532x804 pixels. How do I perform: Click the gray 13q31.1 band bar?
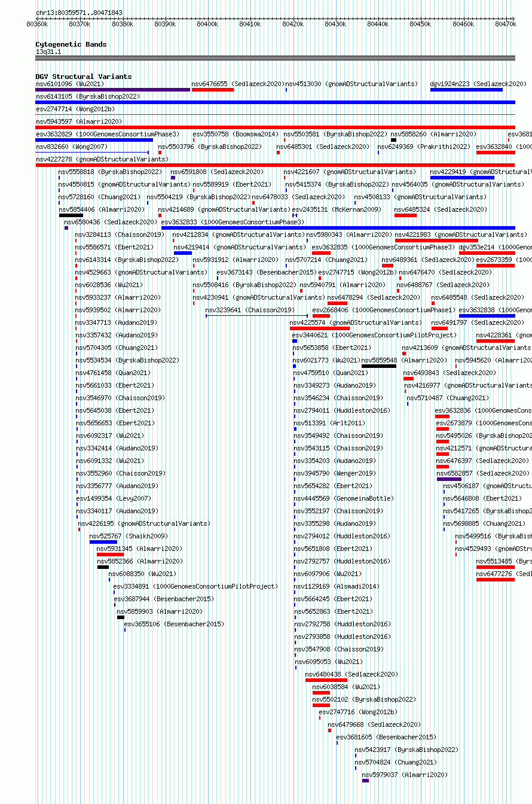(276, 58)
